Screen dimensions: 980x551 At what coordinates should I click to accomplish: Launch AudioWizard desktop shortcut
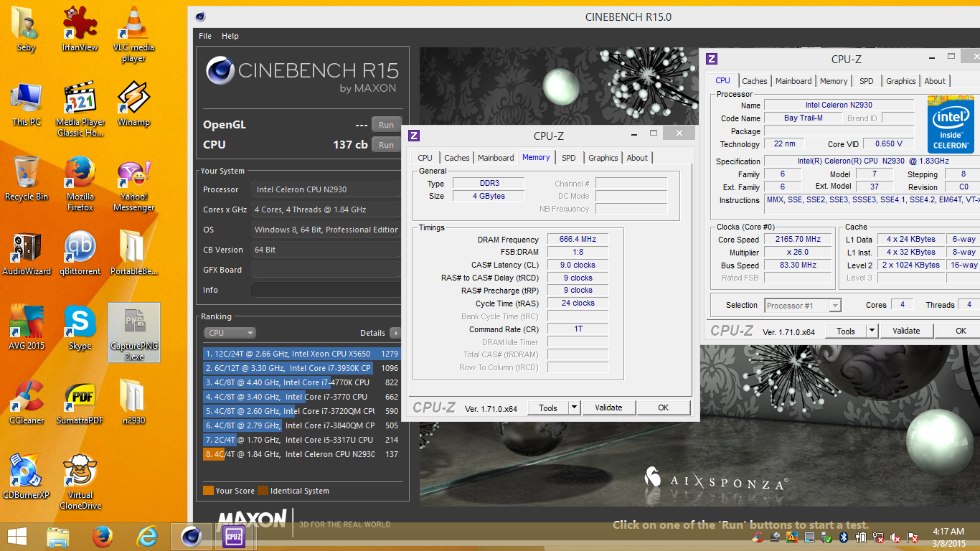26,254
